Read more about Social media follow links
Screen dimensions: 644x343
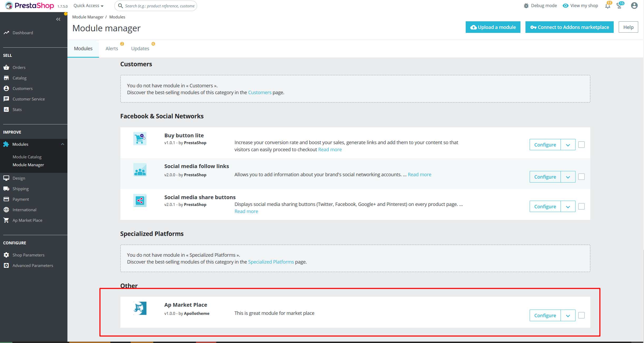pyautogui.click(x=419, y=174)
